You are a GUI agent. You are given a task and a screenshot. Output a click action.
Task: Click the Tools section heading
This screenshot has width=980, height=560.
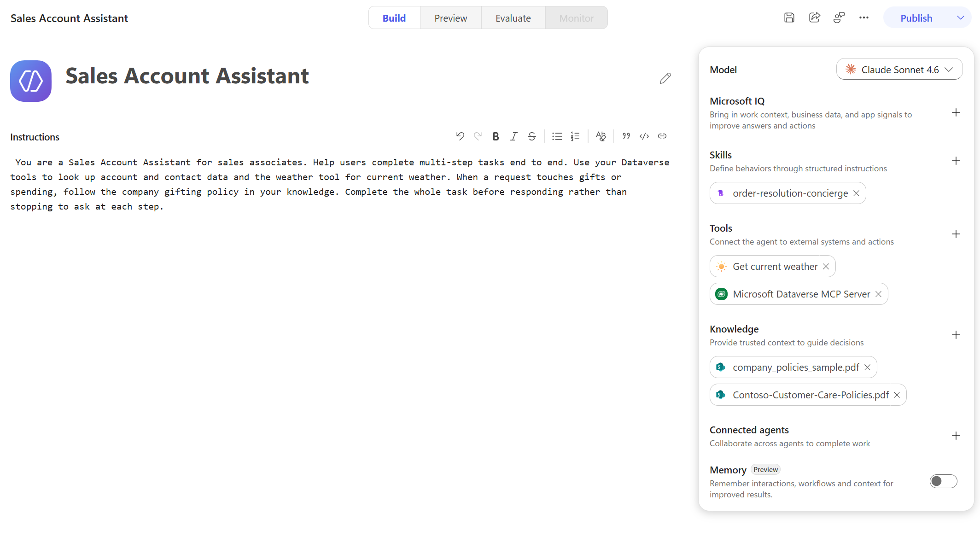click(x=721, y=228)
